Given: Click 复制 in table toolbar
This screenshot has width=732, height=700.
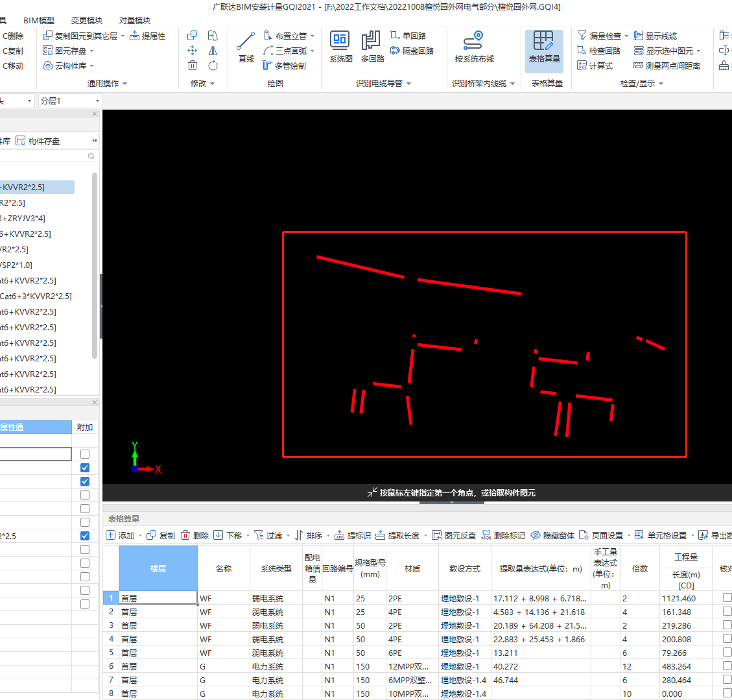Looking at the screenshot, I should (x=161, y=535).
